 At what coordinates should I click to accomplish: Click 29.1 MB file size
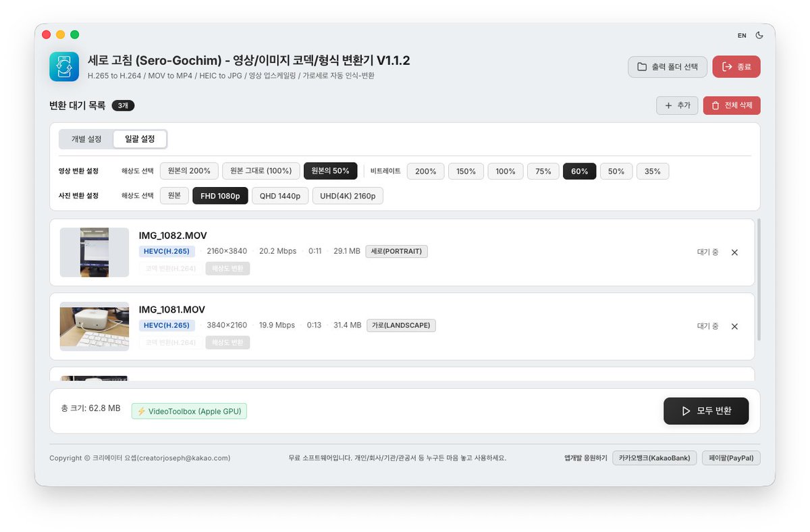click(347, 251)
